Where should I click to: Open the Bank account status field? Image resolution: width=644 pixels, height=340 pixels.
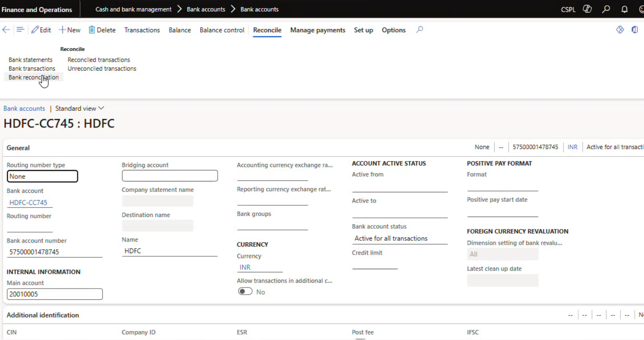click(400, 238)
